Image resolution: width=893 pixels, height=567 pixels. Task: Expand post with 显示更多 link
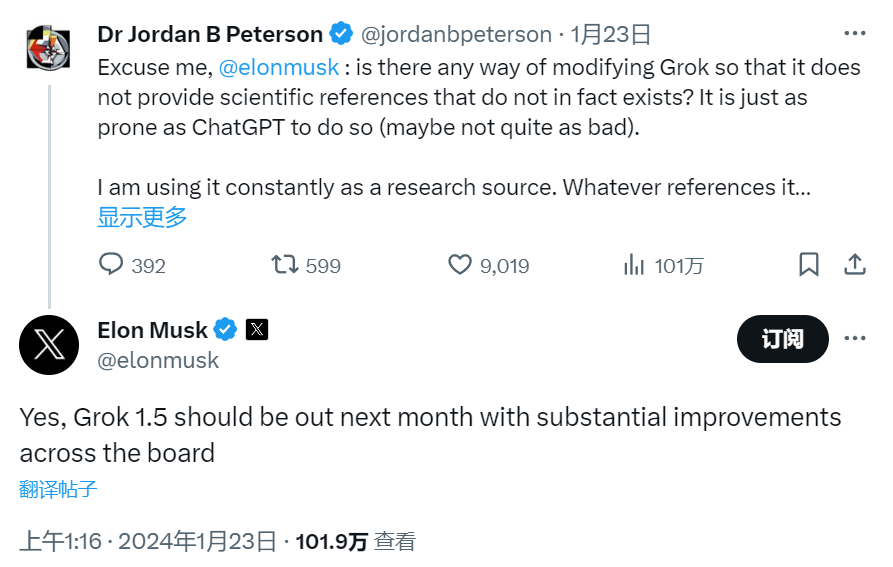[142, 217]
